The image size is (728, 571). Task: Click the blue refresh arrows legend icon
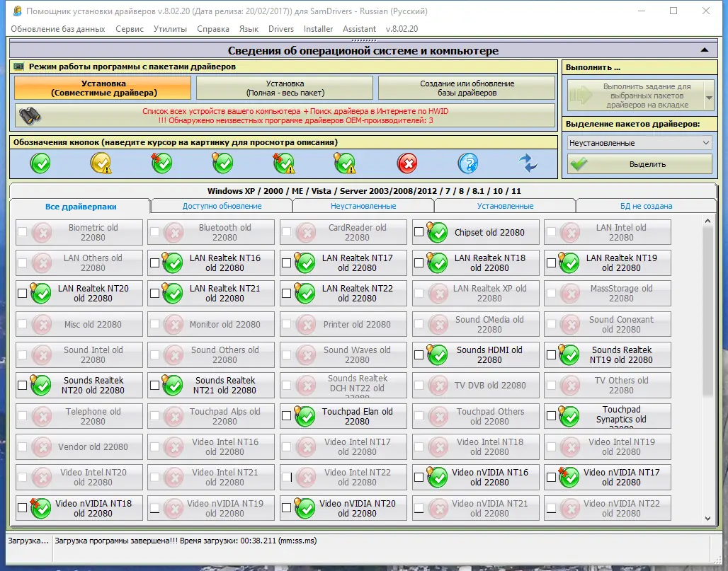tap(528, 163)
